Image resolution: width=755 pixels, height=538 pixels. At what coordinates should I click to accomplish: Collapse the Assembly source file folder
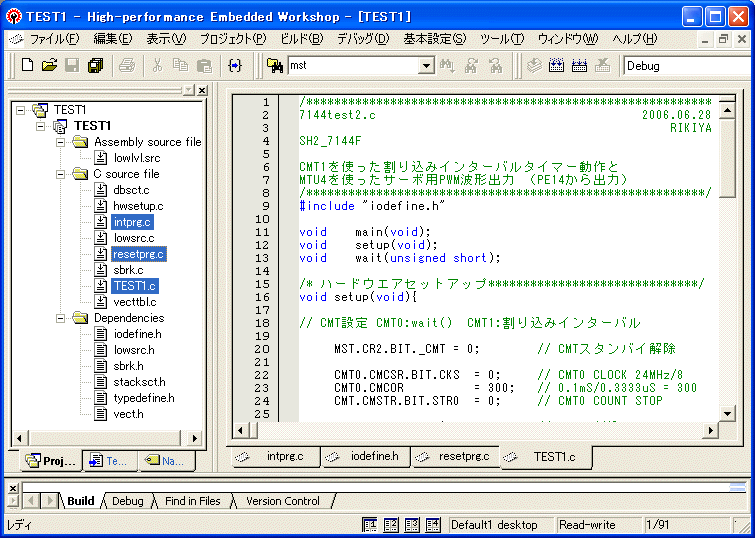click(61, 142)
